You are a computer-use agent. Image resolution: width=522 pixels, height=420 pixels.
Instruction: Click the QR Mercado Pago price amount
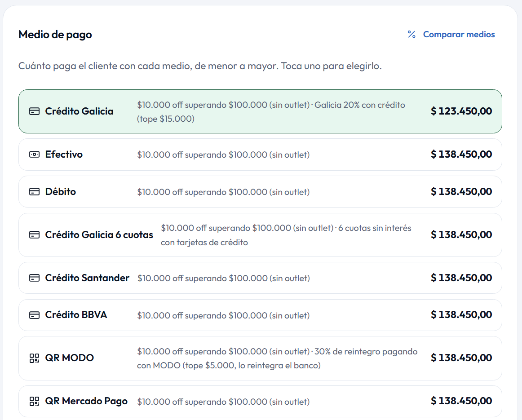[x=461, y=402]
